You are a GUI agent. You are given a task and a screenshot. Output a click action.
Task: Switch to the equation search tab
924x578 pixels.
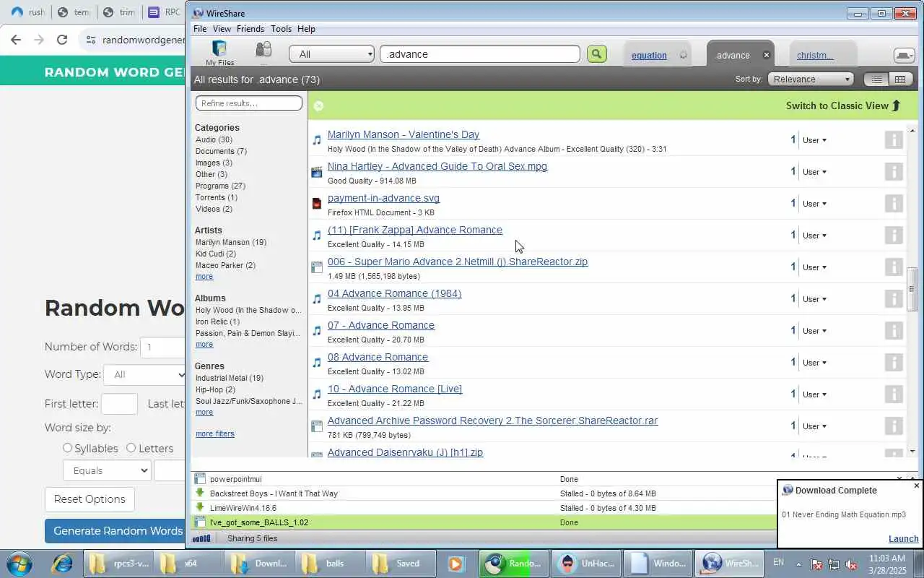point(649,56)
